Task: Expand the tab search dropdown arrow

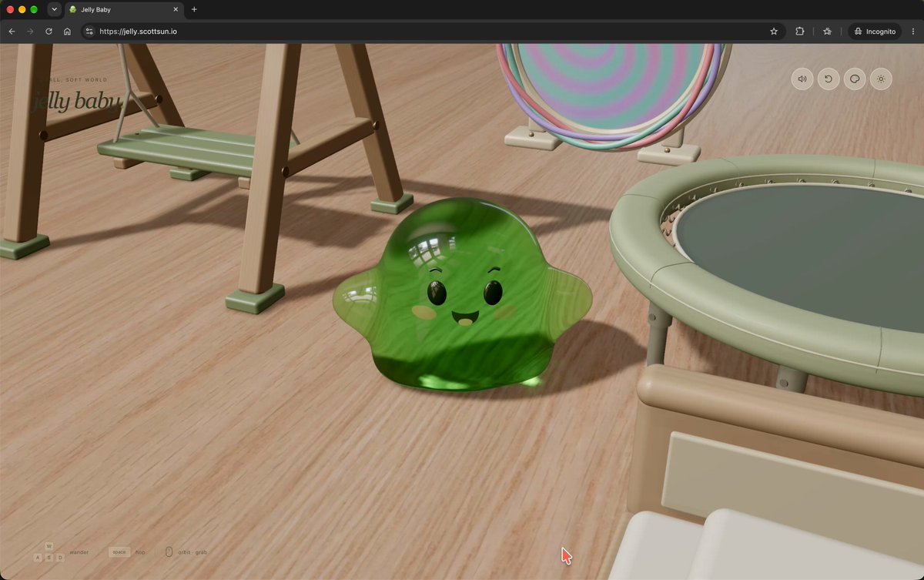Action: (54, 9)
